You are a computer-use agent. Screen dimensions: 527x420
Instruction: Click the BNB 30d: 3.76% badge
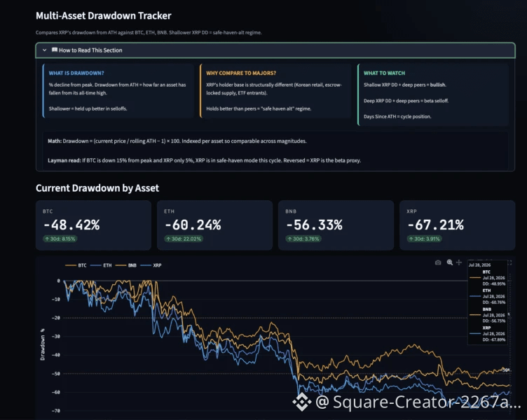click(x=303, y=239)
